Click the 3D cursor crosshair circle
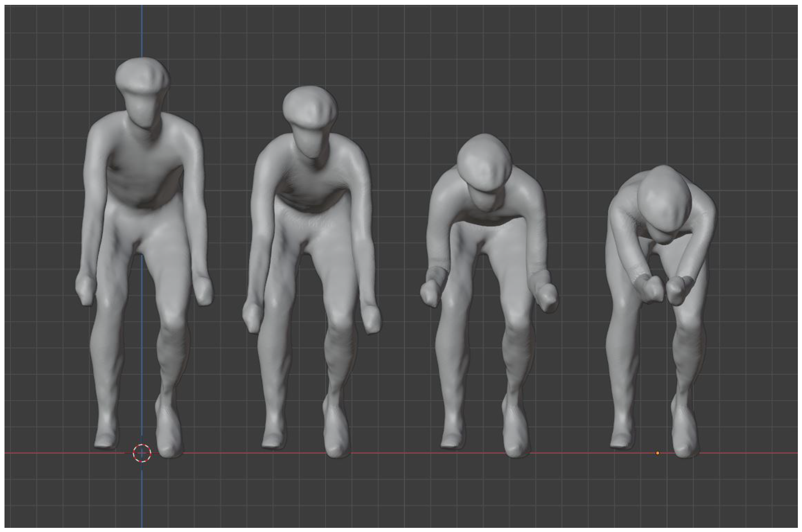The image size is (802, 532). point(142,453)
